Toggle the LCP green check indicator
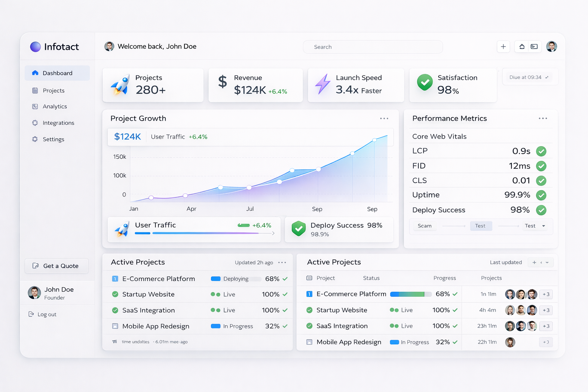 coord(541,151)
